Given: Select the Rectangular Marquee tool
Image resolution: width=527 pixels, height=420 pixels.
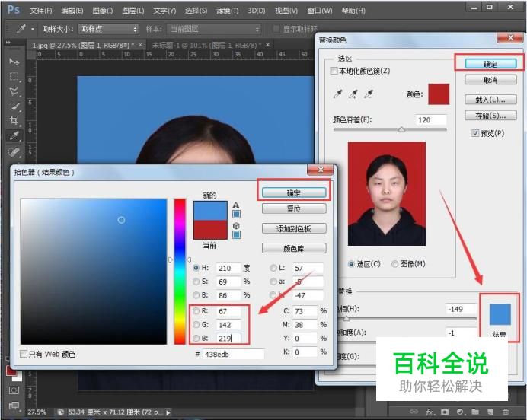Looking at the screenshot, I should (x=14, y=77).
